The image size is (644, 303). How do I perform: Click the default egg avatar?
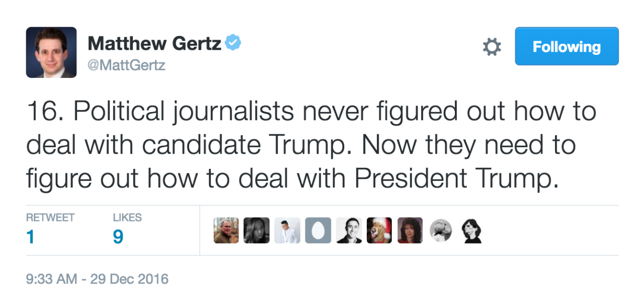pyautogui.click(x=318, y=231)
